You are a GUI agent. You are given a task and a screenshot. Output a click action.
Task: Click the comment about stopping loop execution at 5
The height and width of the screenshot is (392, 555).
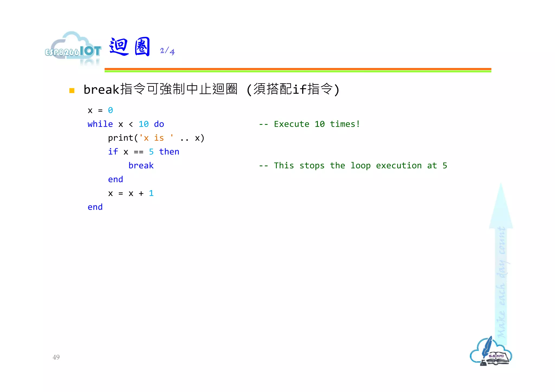click(x=353, y=165)
